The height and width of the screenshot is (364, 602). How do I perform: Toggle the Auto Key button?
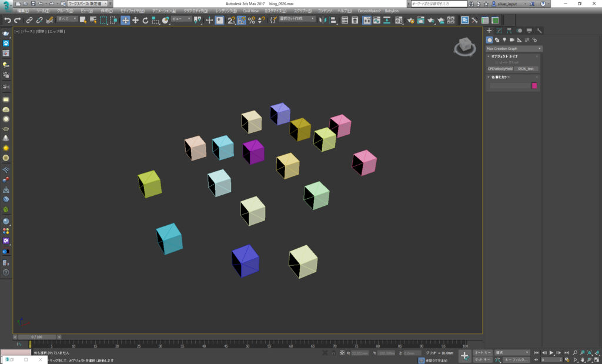pyautogui.click(x=483, y=353)
